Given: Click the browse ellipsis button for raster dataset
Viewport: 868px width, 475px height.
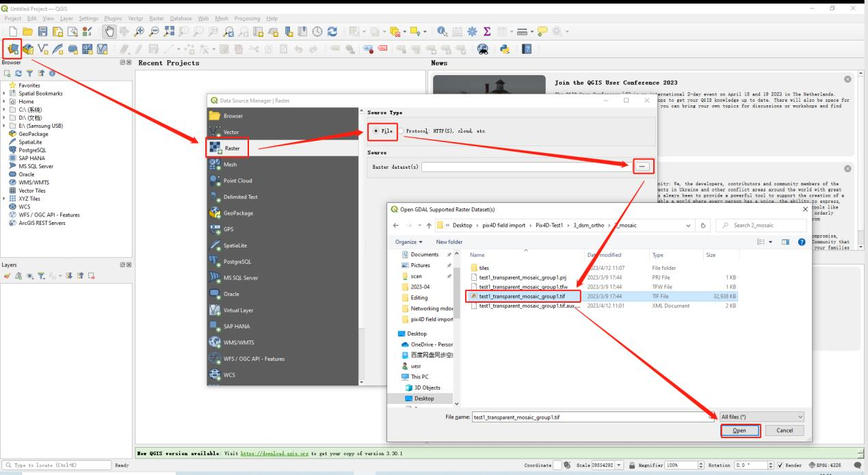Looking at the screenshot, I should pyautogui.click(x=643, y=166).
